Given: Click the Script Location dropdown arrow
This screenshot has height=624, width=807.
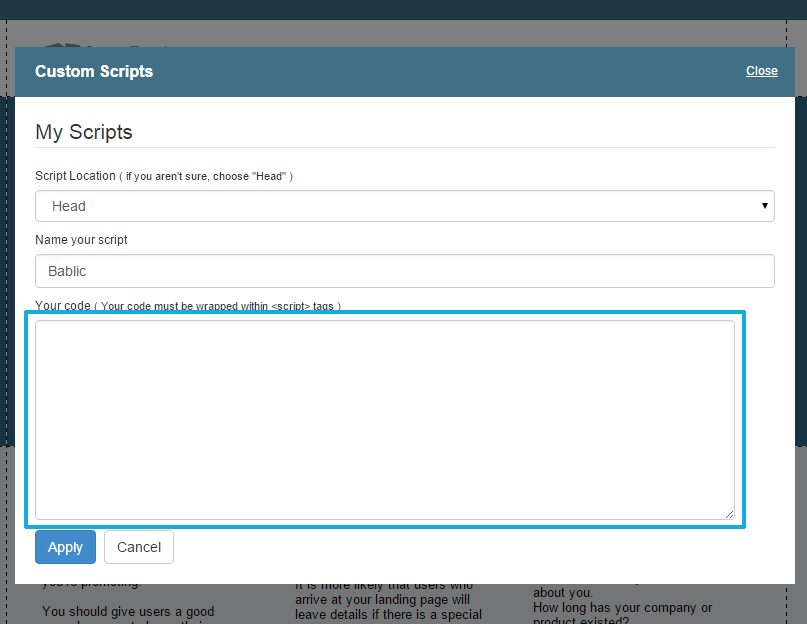Looking at the screenshot, I should (765, 206).
